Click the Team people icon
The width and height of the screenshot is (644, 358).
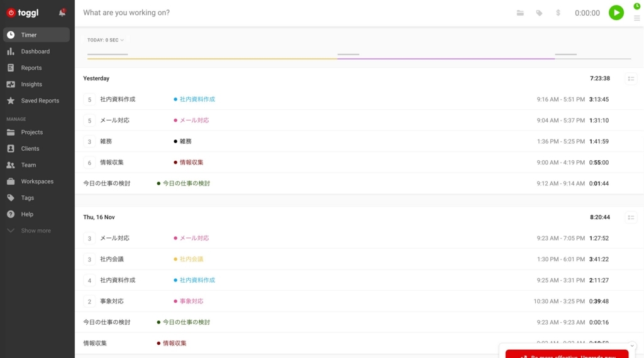click(x=11, y=165)
